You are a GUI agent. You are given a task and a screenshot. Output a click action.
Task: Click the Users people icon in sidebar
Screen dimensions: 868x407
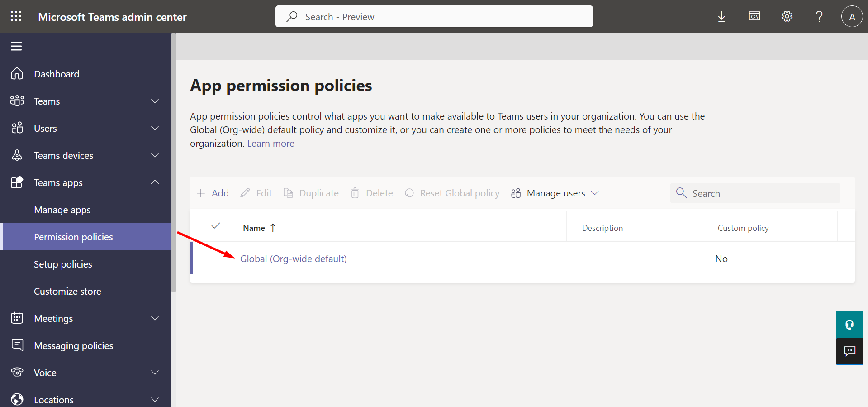[17, 128]
